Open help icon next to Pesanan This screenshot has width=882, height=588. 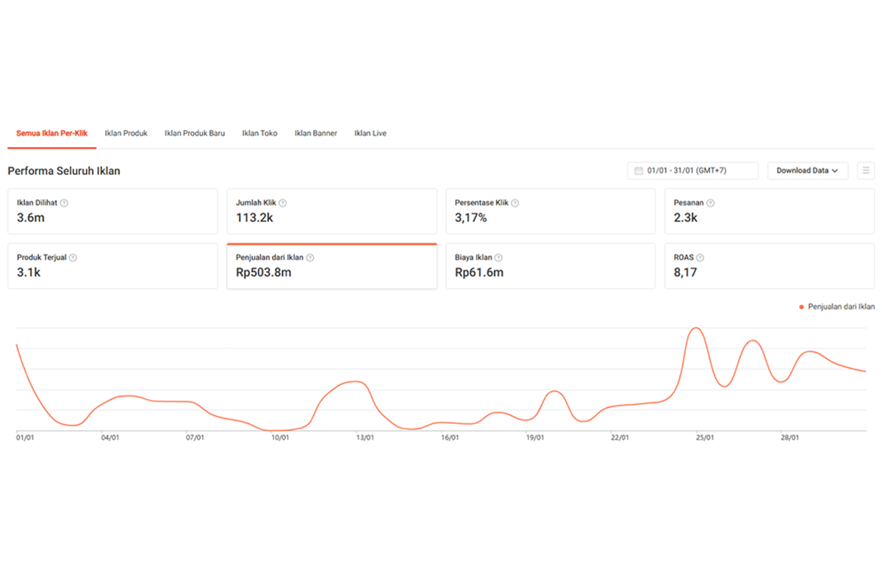pos(711,203)
